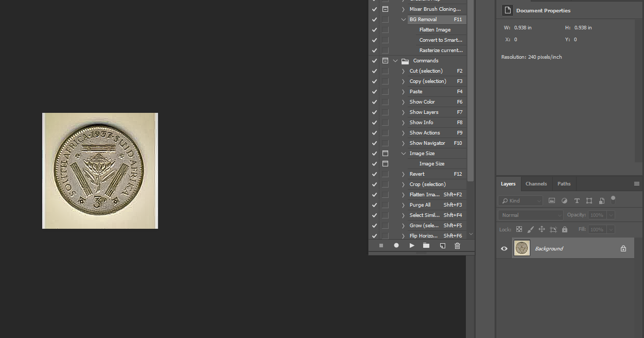
Task: Toggle the layer filtering switch
Action: point(613,199)
